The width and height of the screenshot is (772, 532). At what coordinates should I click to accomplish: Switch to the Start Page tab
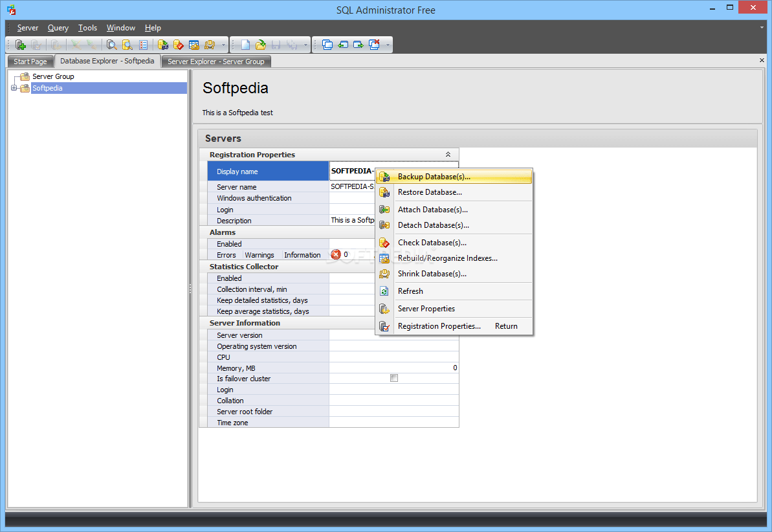click(30, 61)
